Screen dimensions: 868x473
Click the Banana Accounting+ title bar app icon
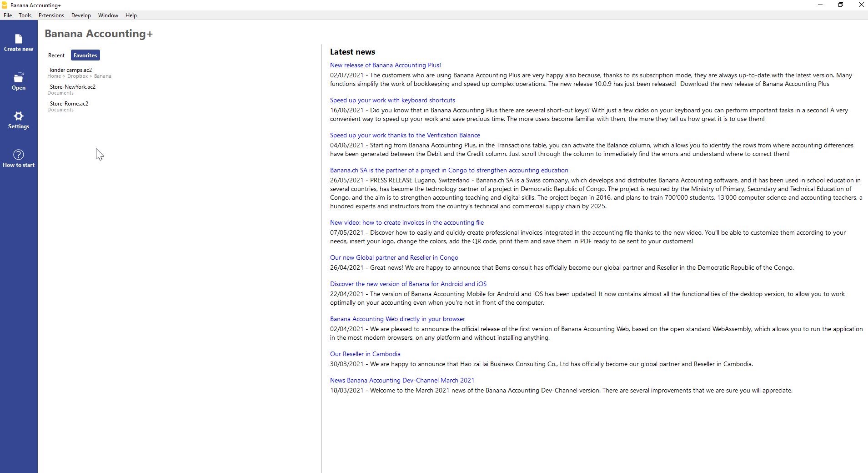click(x=4, y=5)
